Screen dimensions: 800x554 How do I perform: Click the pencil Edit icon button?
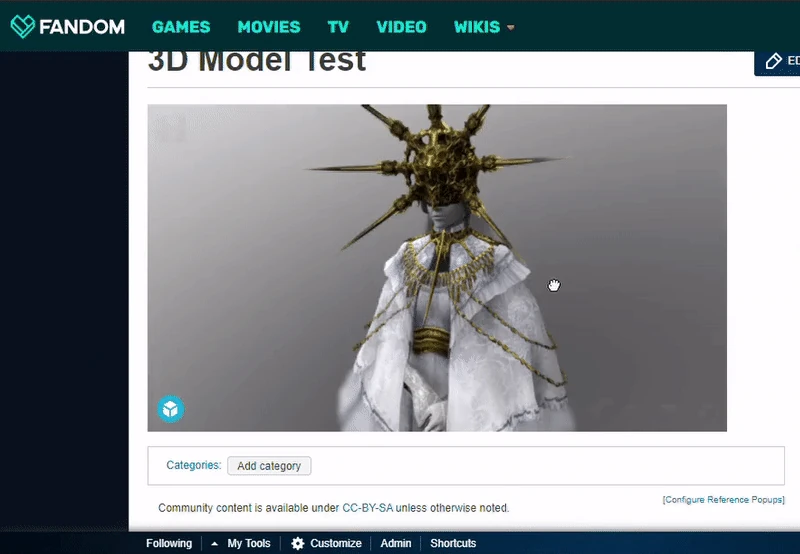point(774,61)
